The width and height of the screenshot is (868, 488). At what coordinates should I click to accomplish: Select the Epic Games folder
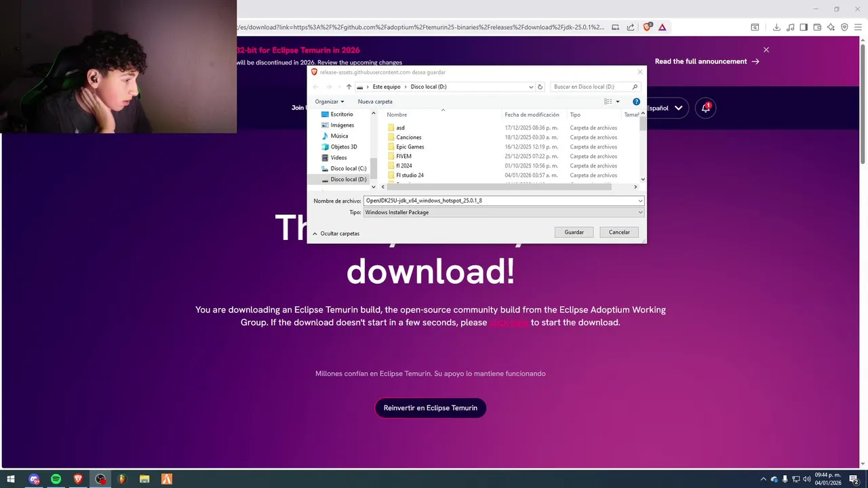(x=410, y=147)
